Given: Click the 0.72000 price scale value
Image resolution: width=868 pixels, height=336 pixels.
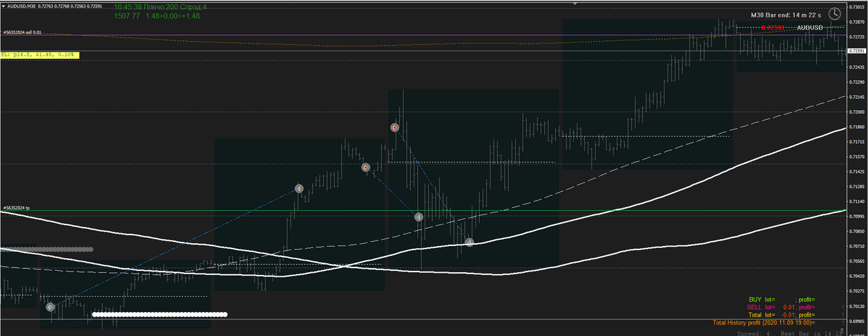Looking at the screenshot, I should point(857,112).
